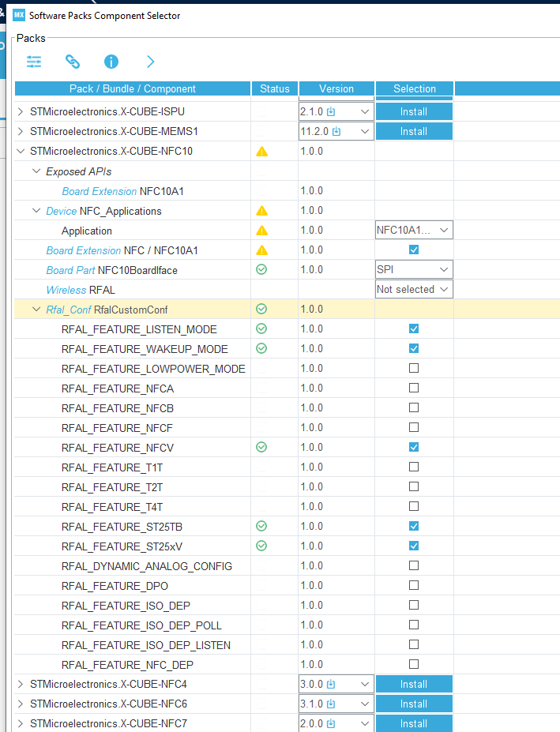Click warning icon on Board Extension NFC / NFC10A1 row
560x732 pixels.
point(262,250)
